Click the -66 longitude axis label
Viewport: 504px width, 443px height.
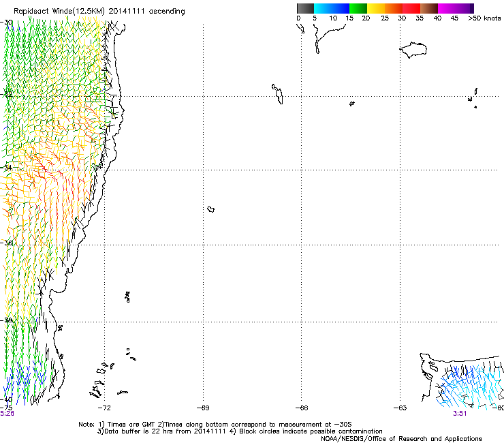click(x=302, y=408)
